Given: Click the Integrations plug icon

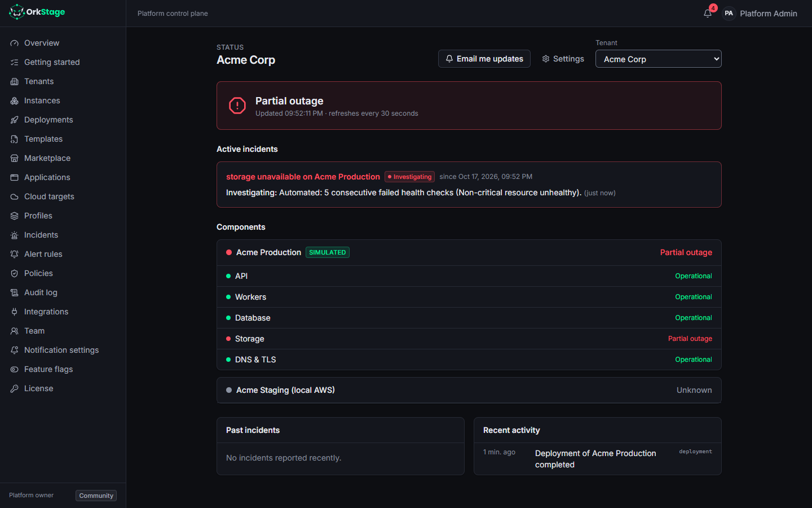Looking at the screenshot, I should click(x=15, y=312).
